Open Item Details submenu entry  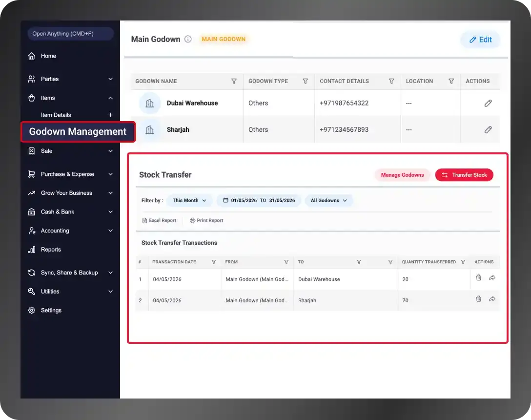tap(56, 115)
